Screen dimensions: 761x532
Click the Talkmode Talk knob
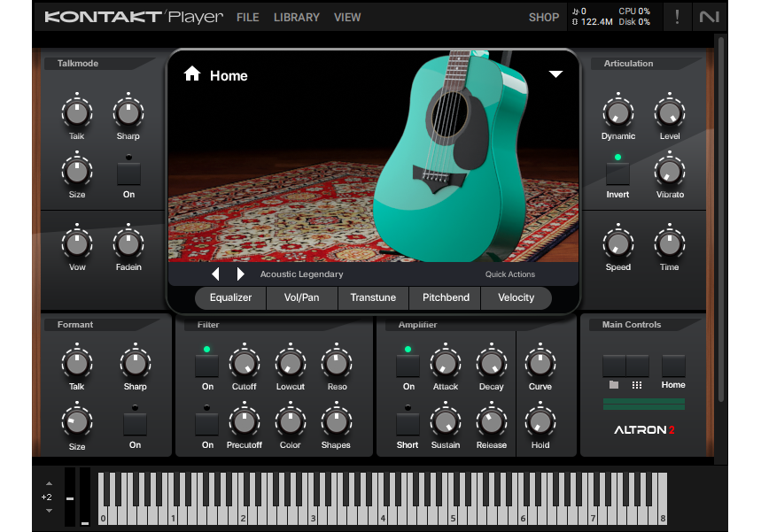pos(77,113)
